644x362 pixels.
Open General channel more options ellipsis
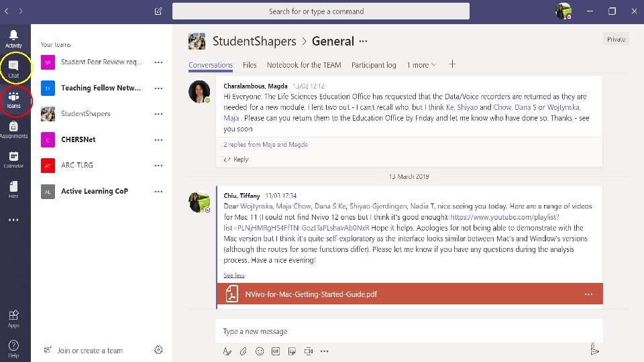(x=363, y=41)
